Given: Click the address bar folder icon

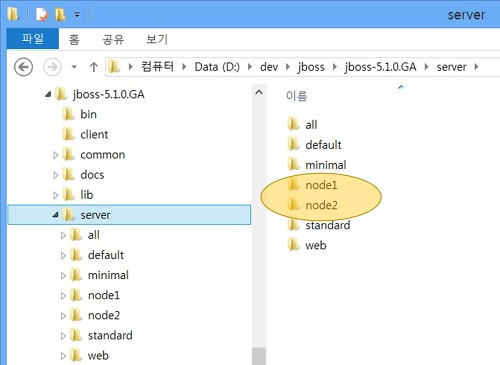Looking at the screenshot, I should (x=114, y=67).
